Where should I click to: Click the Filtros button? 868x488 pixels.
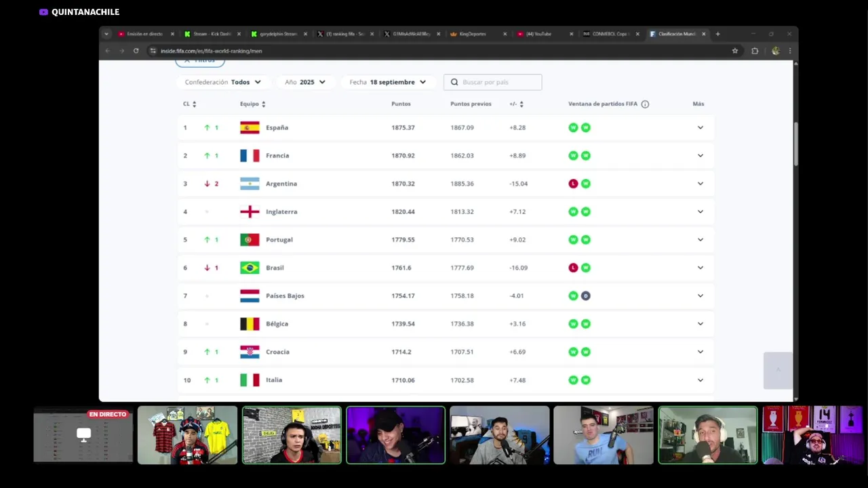click(x=200, y=61)
